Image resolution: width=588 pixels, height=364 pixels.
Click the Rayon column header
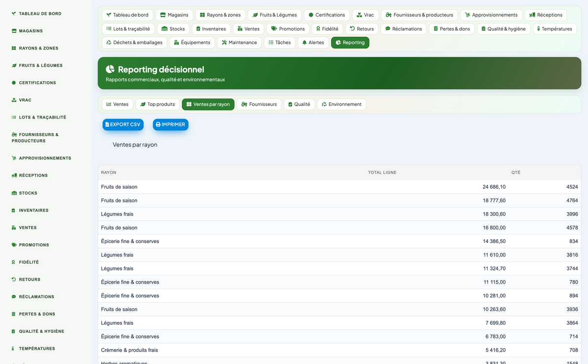(x=109, y=172)
